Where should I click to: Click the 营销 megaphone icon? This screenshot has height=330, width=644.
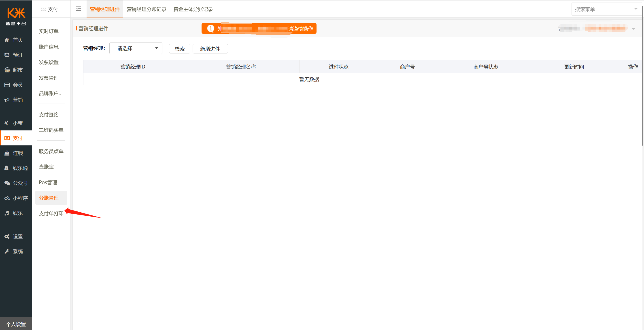[x=7, y=100]
